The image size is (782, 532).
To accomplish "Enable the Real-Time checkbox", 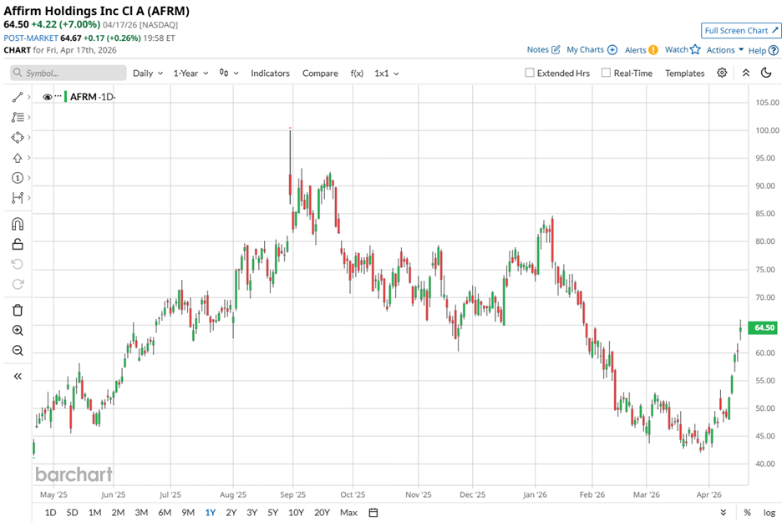I will (606, 73).
